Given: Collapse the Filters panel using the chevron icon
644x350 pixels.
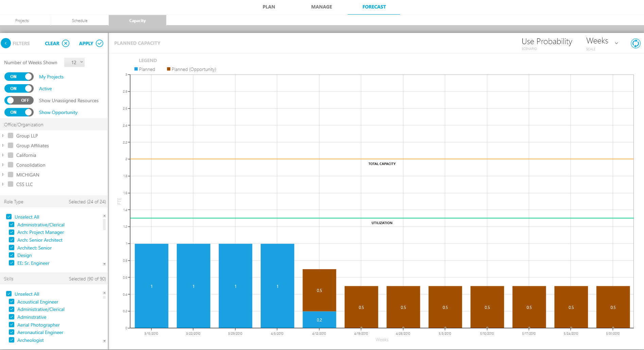Looking at the screenshot, I should [x=5, y=43].
